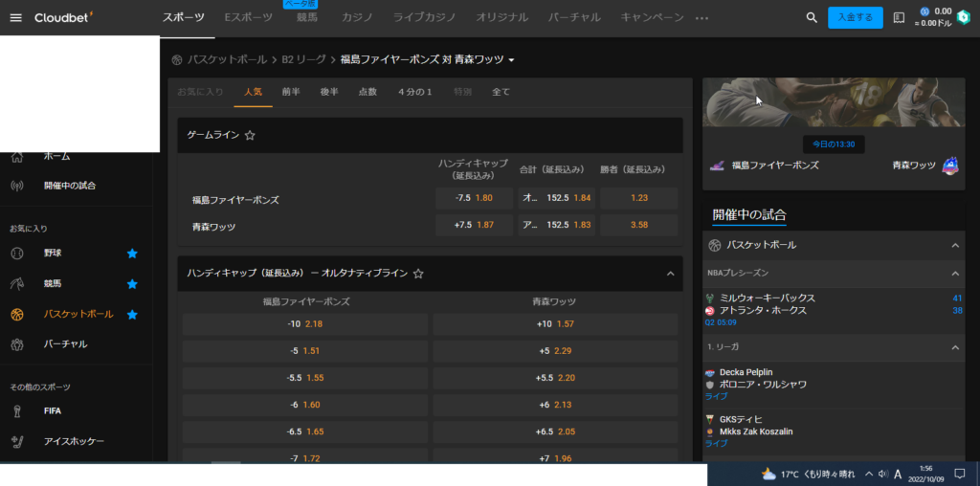This screenshot has height=486, width=980.
Task: Click the search magnifier icon
Action: 812,17
